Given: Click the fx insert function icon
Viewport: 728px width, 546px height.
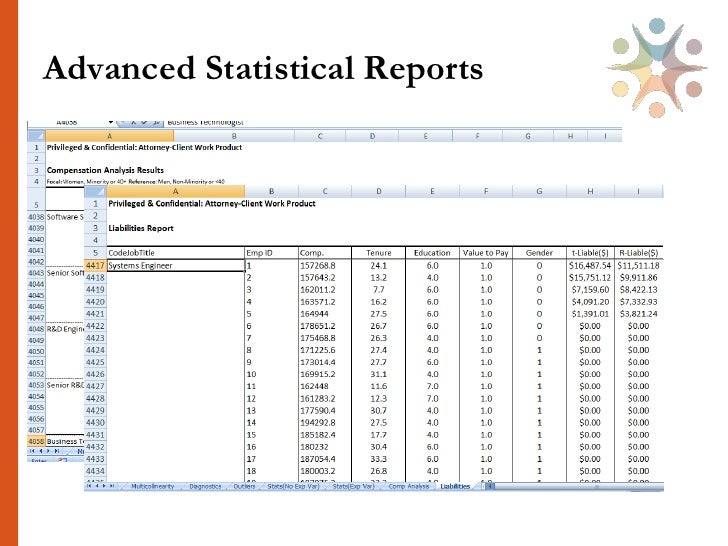Looking at the screenshot, I should pyautogui.click(x=156, y=123).
